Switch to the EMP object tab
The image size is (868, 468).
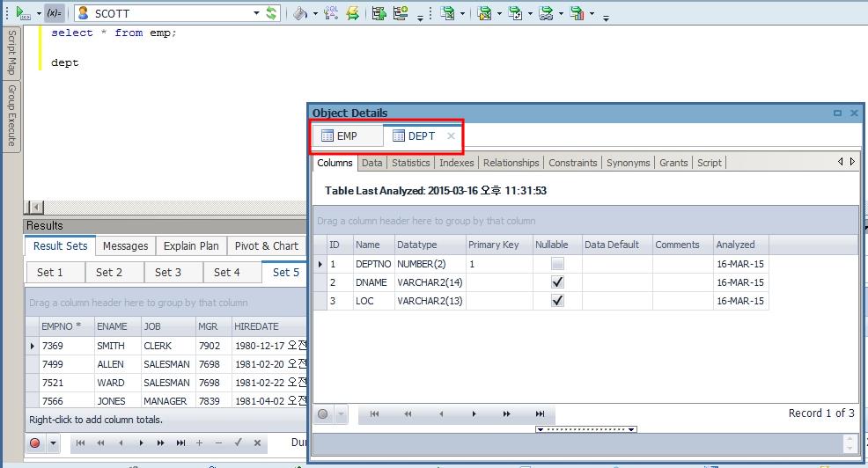347,136
